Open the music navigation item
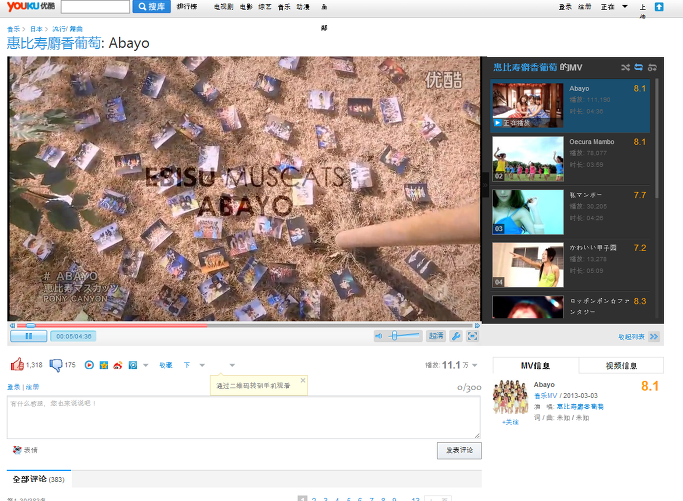This screenshot has height=501, width=683. click(x=284, y=7)
